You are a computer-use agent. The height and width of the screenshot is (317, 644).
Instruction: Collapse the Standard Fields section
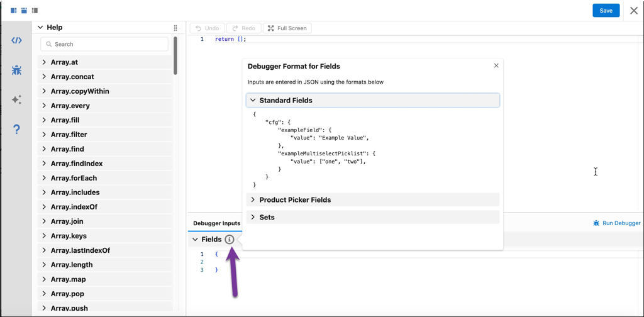372,100
